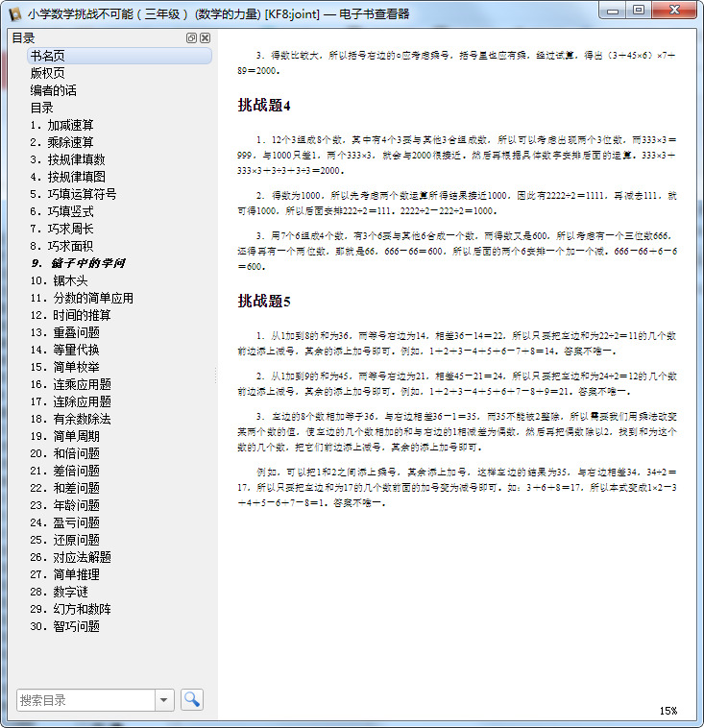Select chapter 6. 巧填竖式
704x728 pixels.
pos(61,211)
